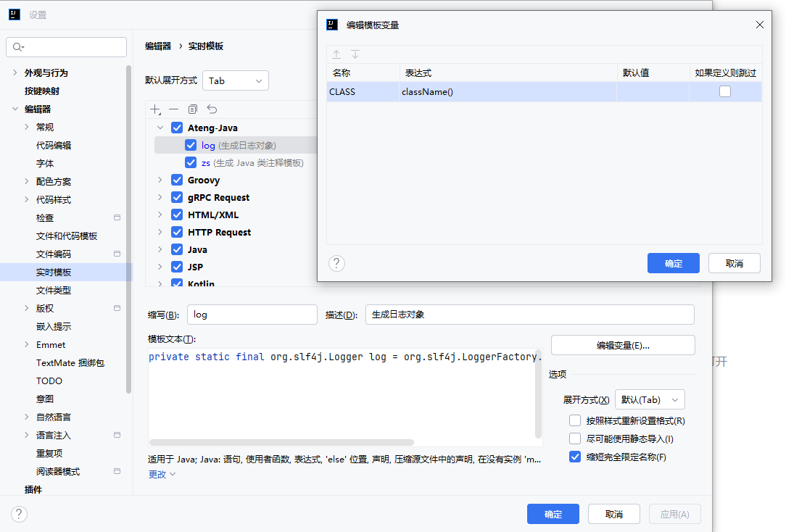Expand the 配色方案 settings node
This screenshot has width=786, height=532.
tap(27, 181)
